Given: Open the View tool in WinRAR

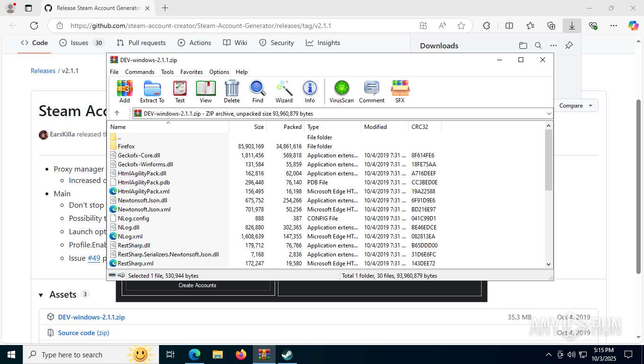Looking at the screenshot, I should pyautogui.click(x=206, y=91).
